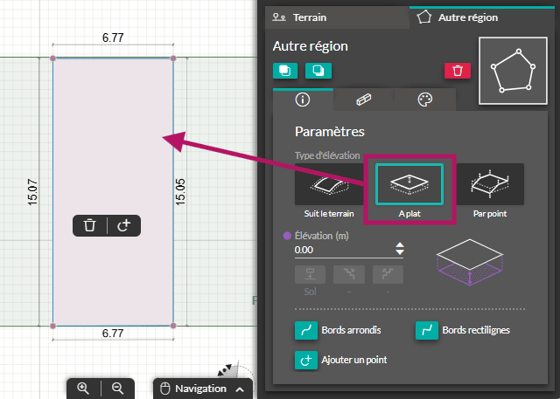The image size is (560, 399).
Task: Decrease elevation with down arrow
Action: (400, 252)
